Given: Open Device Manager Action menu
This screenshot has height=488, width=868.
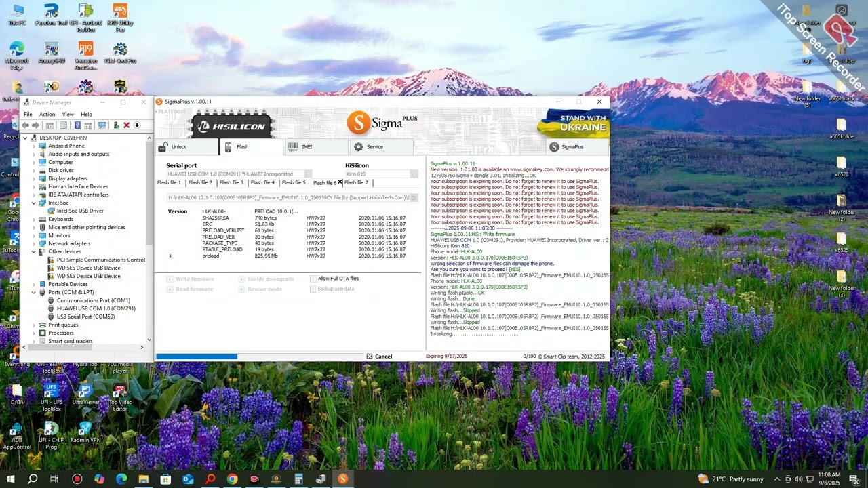Looking at the screenshot, I should click(x=47, y=114).
